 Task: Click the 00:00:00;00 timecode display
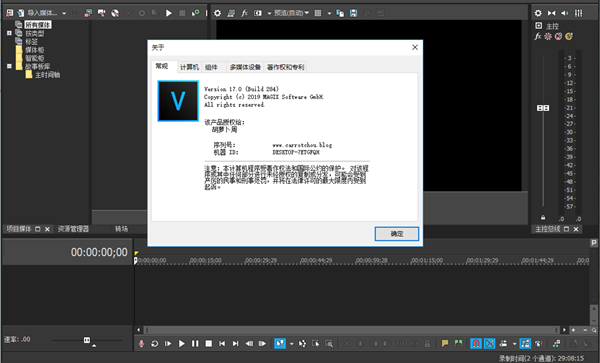tap(99, 252)
